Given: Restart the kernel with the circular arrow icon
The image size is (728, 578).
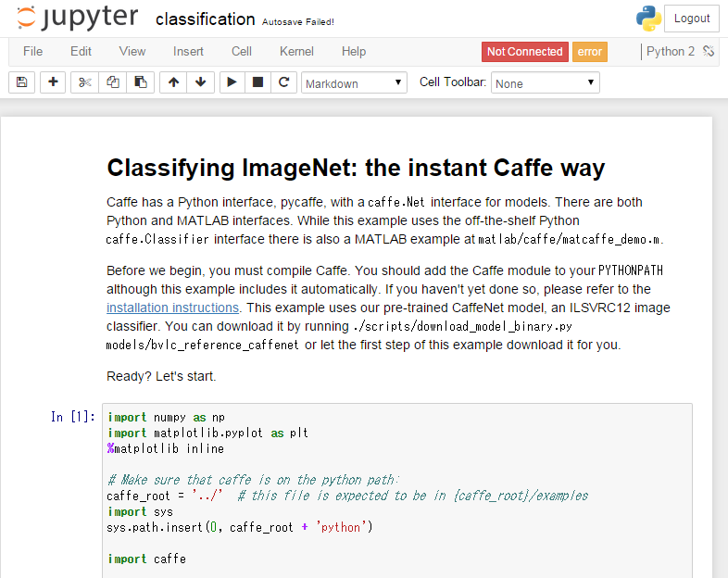Looking at the screenshot, I should [x=283, y=82].
